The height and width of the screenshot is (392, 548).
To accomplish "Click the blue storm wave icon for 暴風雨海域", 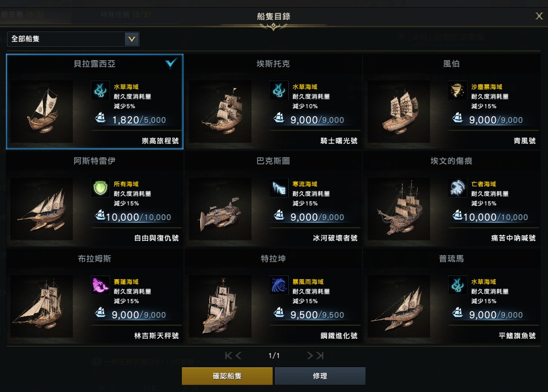I will 279,285.
